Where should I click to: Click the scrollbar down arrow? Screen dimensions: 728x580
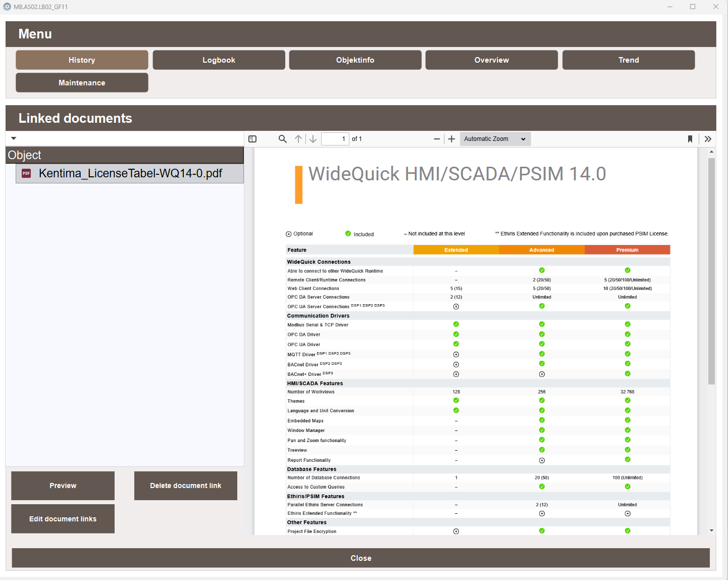[x=711, y=530]
